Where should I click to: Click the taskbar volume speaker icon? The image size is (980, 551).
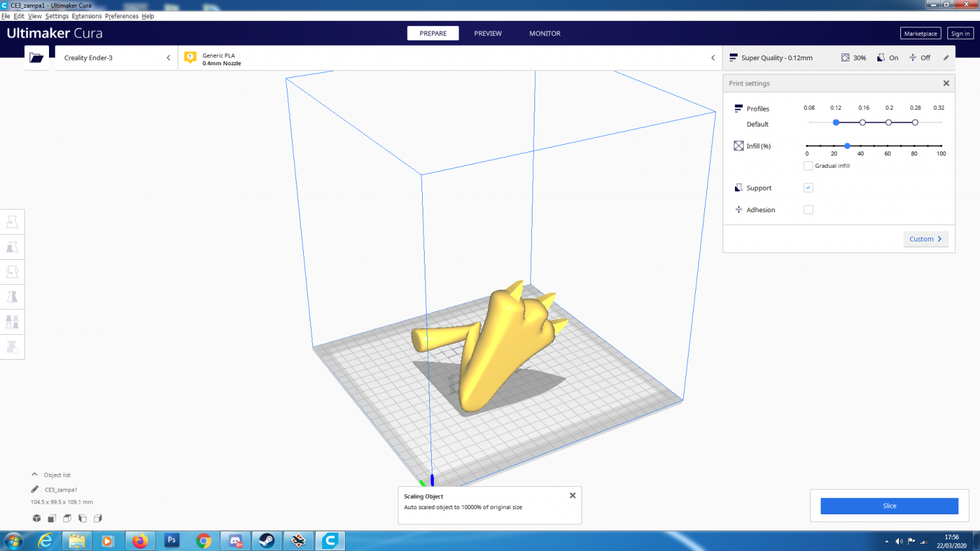pyautogui.click(x=899, y=541)
